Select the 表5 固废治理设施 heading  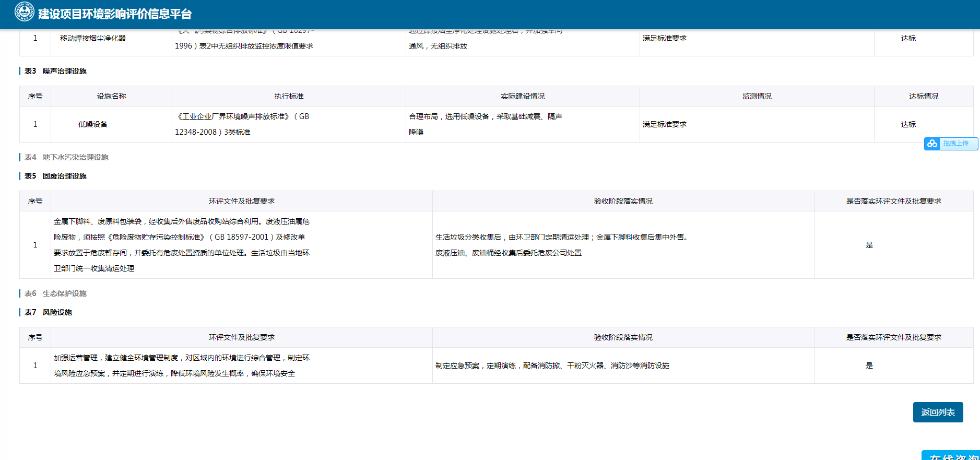55,176
